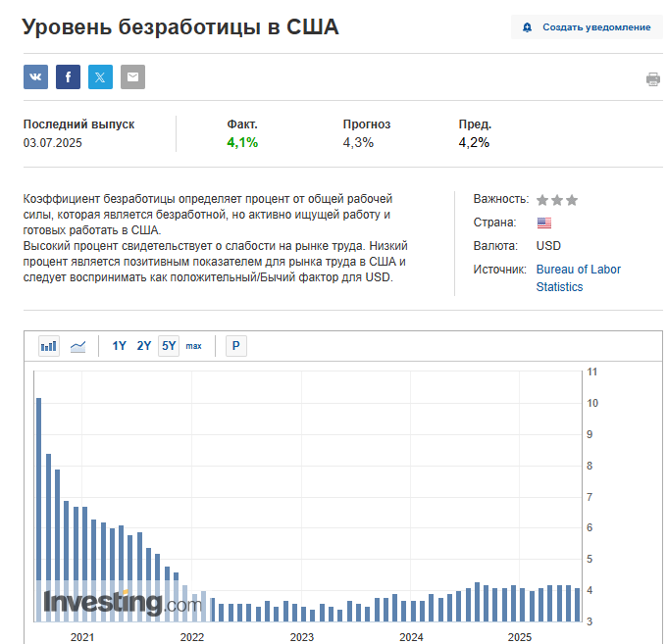Click the tallest bar near 2021
The width and height of the screenshot is (667, 644).
(x=38, y=510)
